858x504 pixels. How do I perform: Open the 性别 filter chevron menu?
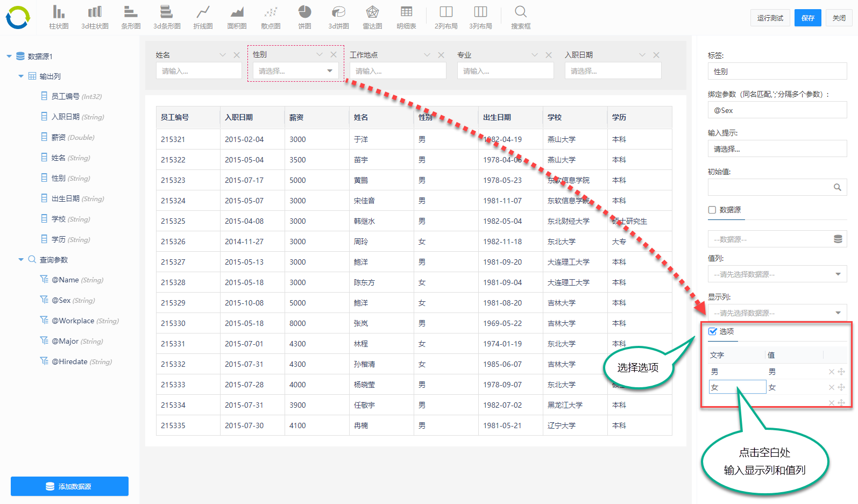320,54
